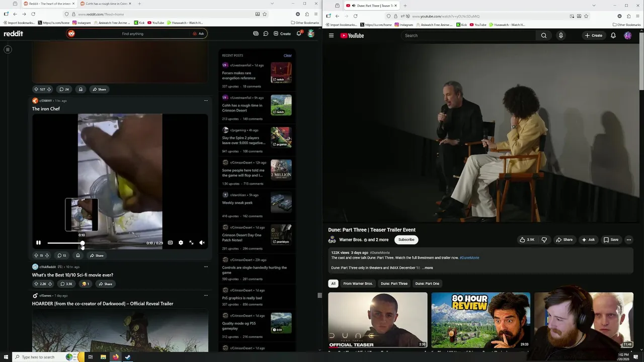Screen dimensions: 644x362
Task: Expand the Reddit left sidebar
Action: click(x=8, y=49)
